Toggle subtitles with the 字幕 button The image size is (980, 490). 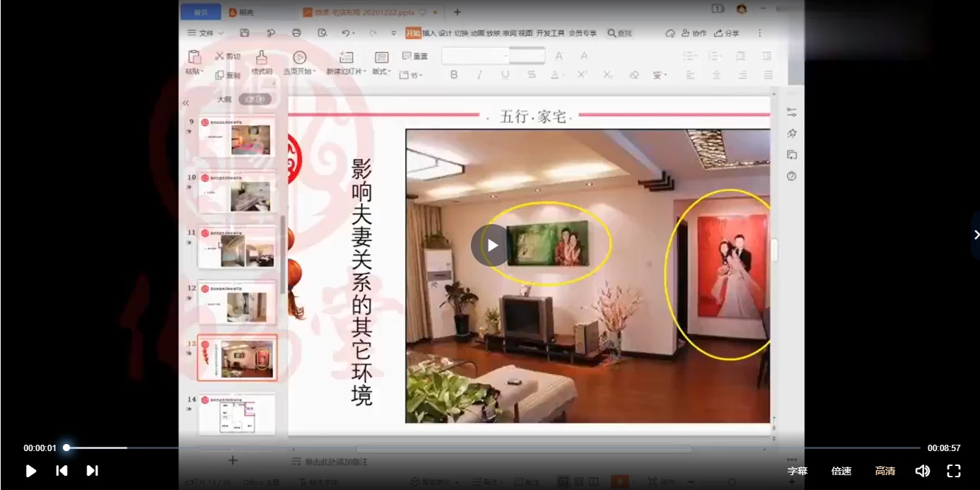point(798,471)
